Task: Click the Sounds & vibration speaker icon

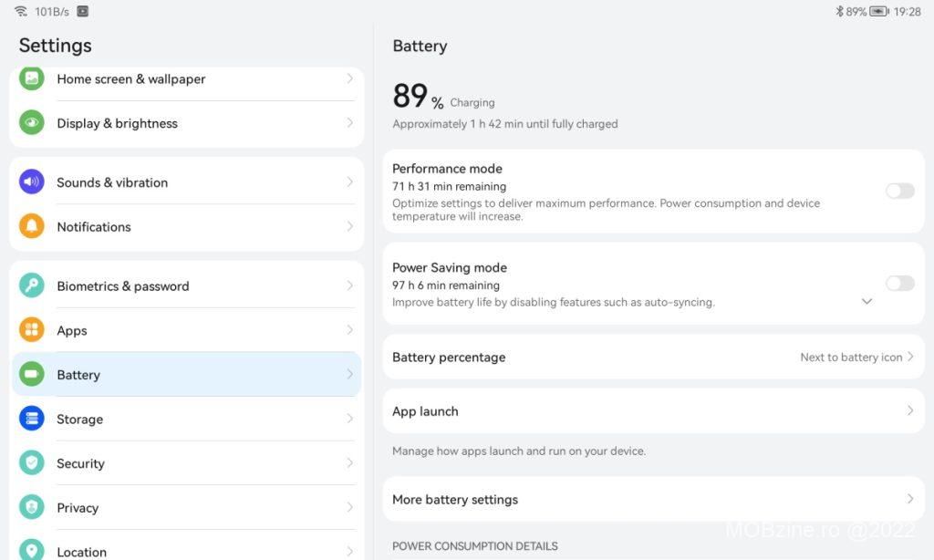Action: point(32,181)
